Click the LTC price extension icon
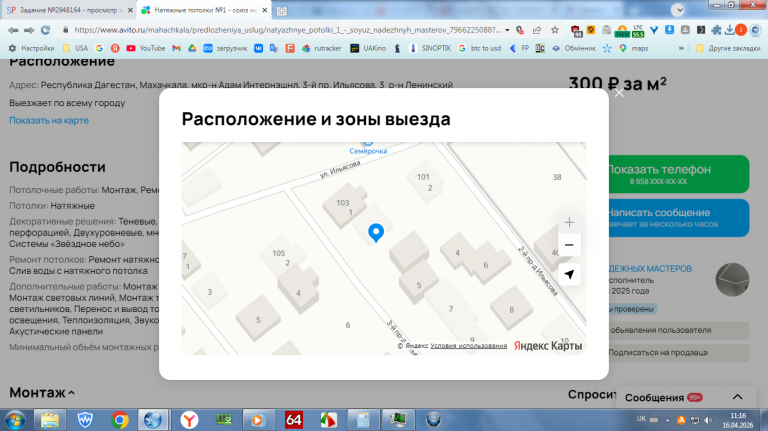Screen dimensions: 768x431 point(638,30)
